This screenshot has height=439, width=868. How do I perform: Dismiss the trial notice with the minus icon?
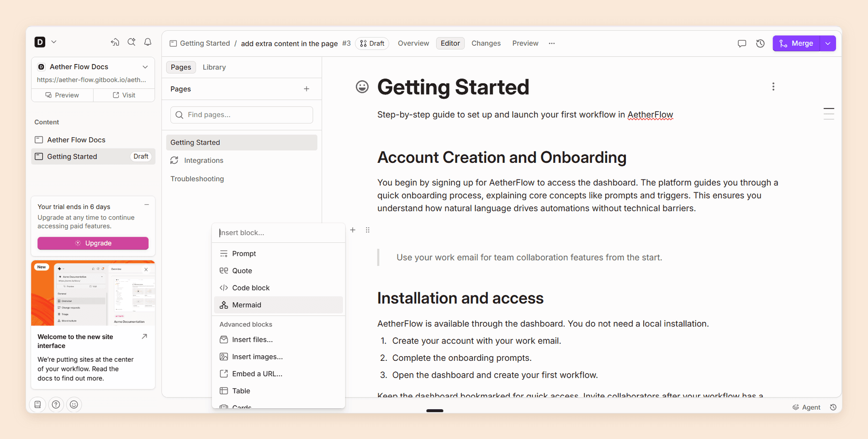147,205
